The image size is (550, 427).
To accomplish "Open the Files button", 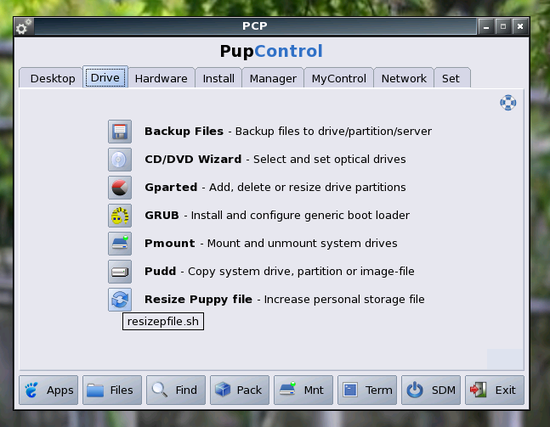I will click(112, 390).
